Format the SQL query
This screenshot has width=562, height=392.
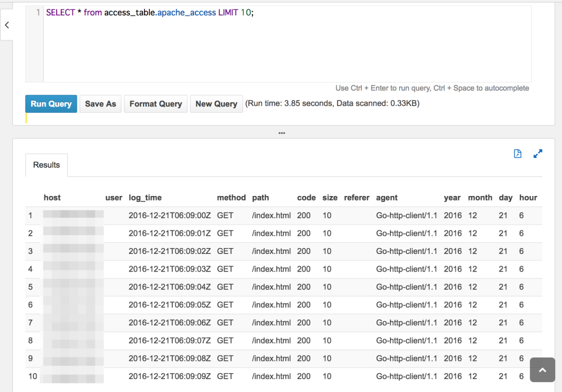pos(155,104)
